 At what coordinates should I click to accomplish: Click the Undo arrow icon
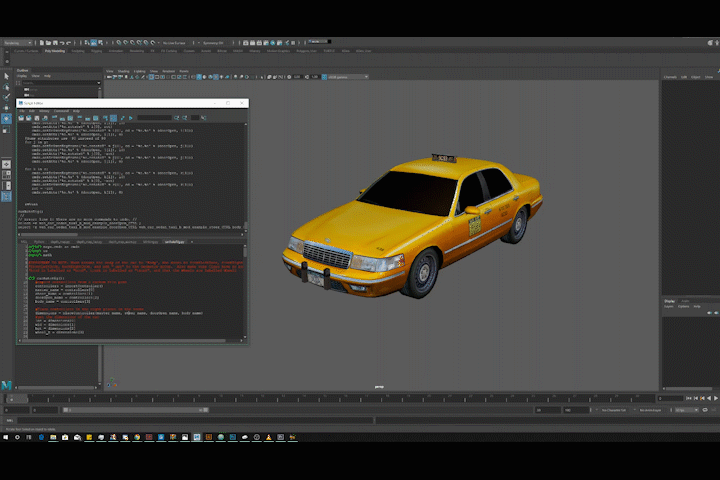(62, 43)
